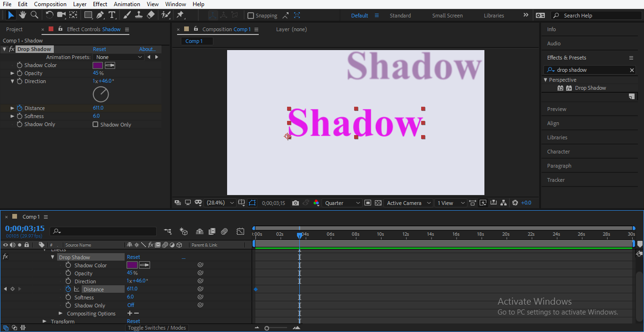Image resolution: width=644 pixels, height=332 pixels.
Task: Open the Graph Editor
Action: [240, 231]
